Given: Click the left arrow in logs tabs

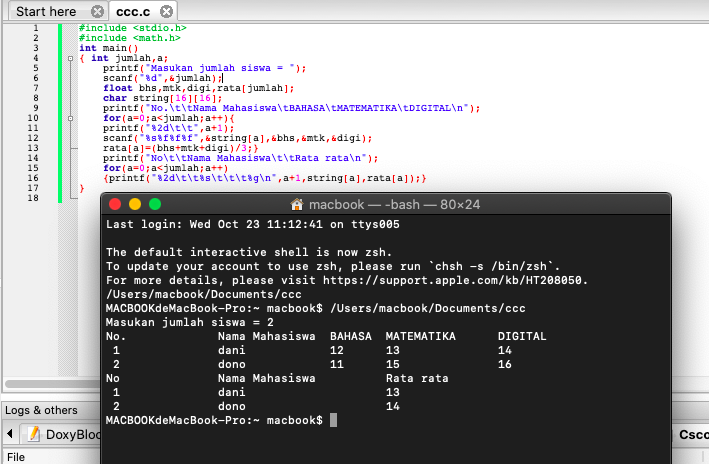Looking at the screenshot, I should 9,434.
